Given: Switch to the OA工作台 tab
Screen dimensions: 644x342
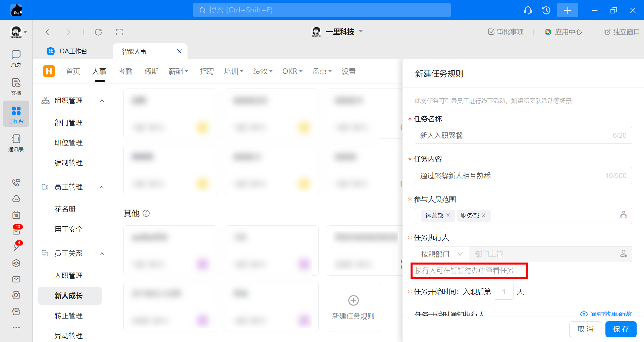Looking at the screenshot, I should 73,51.
